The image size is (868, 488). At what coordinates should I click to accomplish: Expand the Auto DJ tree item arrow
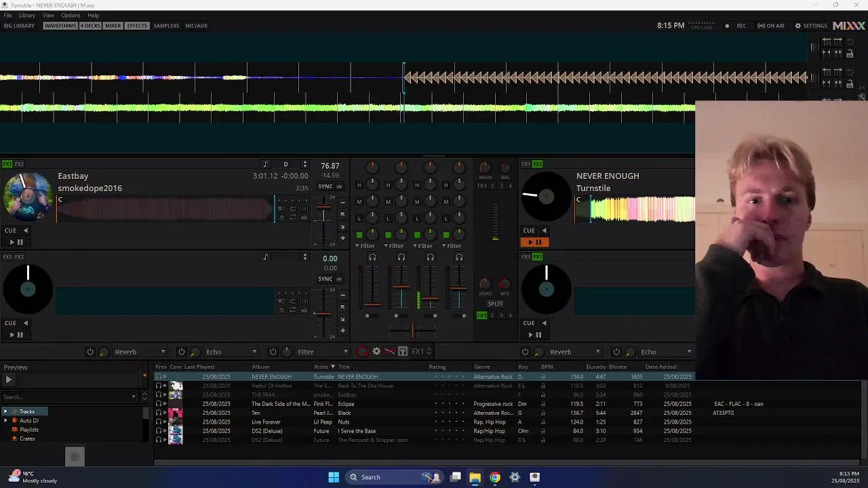point(5,420)
